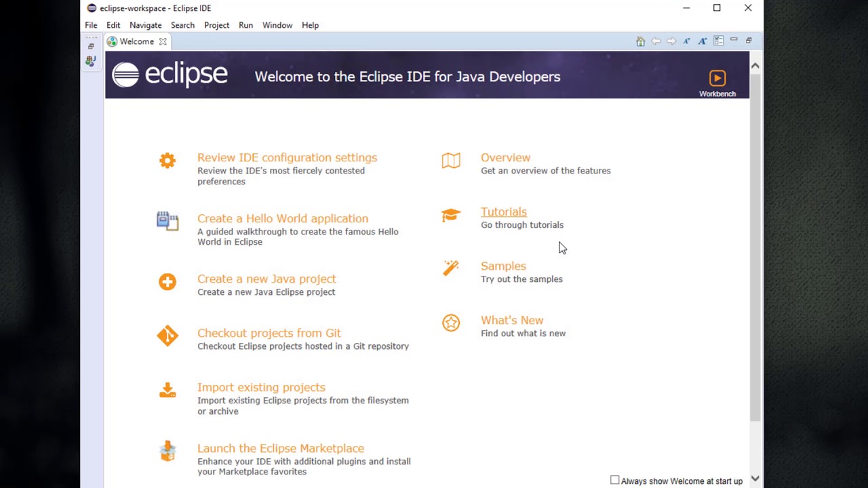
Task: Open the Search menu
Action: [182, 25]
